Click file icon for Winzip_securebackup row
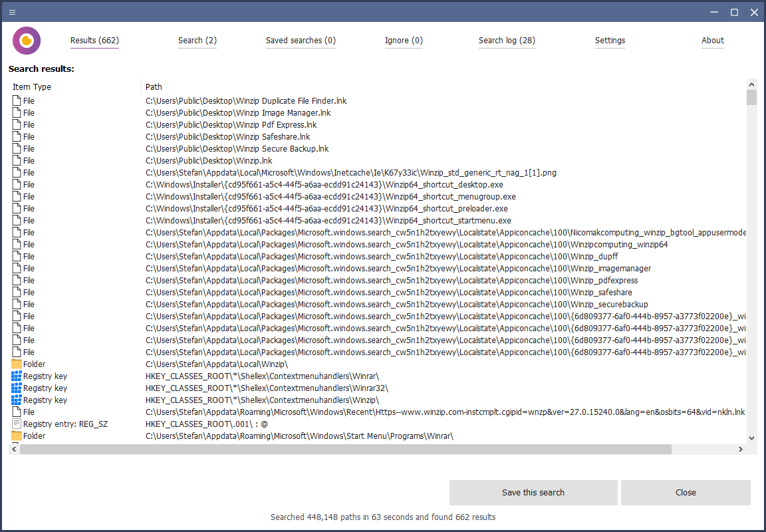The image size is (766, 532). click(17, 305)
